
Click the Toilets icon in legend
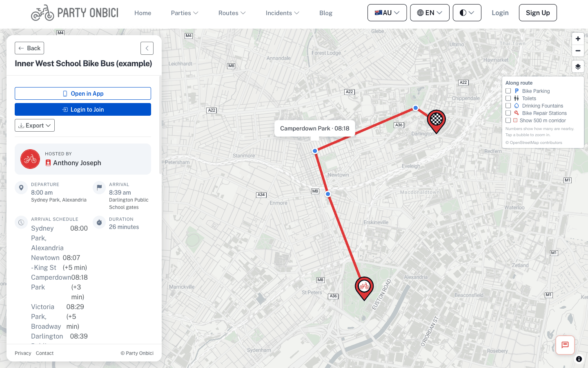pyautogui.click(x=517, y=98)
